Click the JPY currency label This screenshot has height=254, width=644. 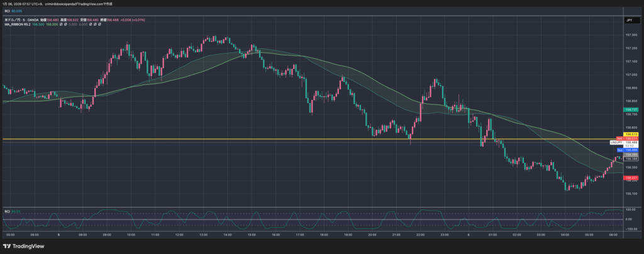[x=629, y=21]
